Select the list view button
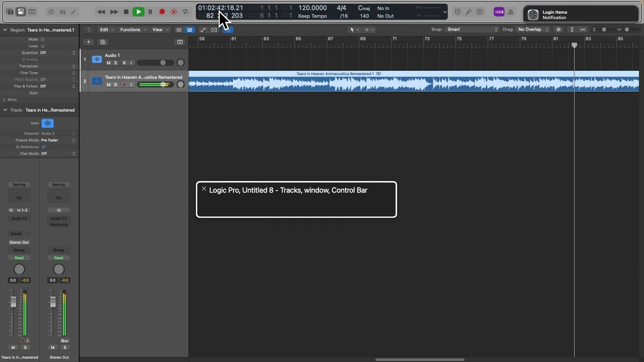 pyautogui.click(x=190, y=30)
